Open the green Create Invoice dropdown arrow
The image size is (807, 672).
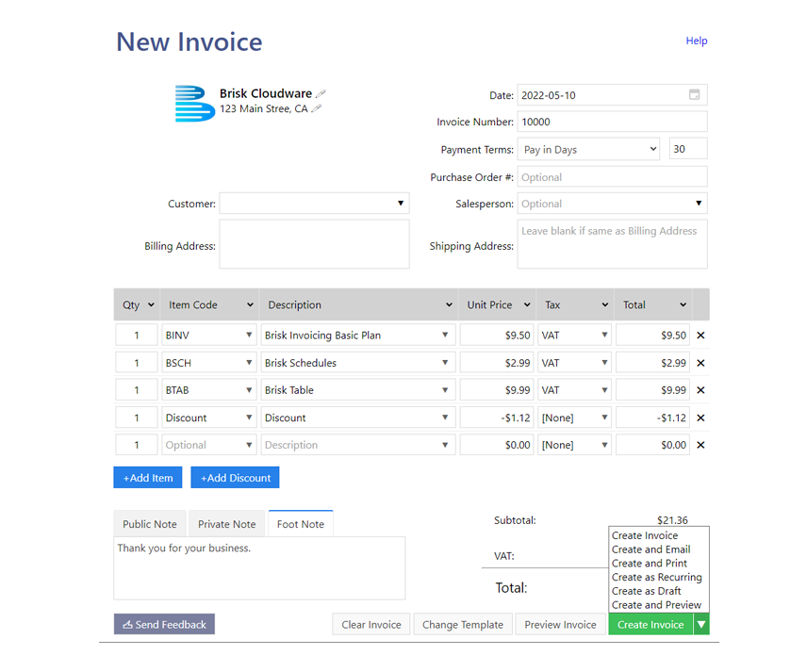tap(701, 625)
